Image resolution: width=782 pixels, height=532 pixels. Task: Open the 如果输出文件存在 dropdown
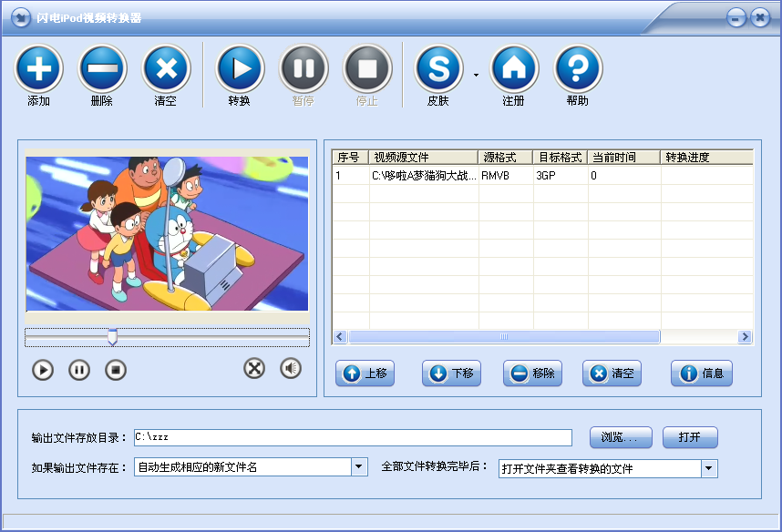tap(359, 467)
